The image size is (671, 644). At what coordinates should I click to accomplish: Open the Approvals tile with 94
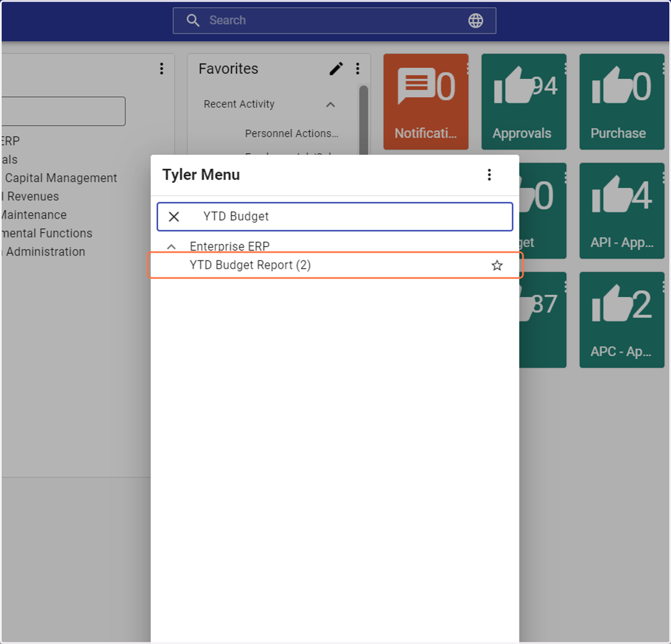[x=524, y=102]
